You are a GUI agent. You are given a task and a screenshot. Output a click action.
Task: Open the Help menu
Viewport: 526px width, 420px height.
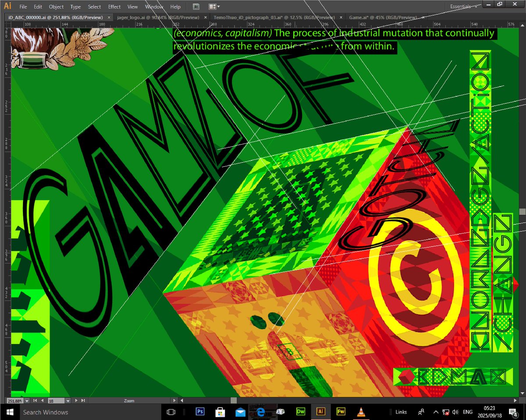pyautogui.click(x=175, y=7)
